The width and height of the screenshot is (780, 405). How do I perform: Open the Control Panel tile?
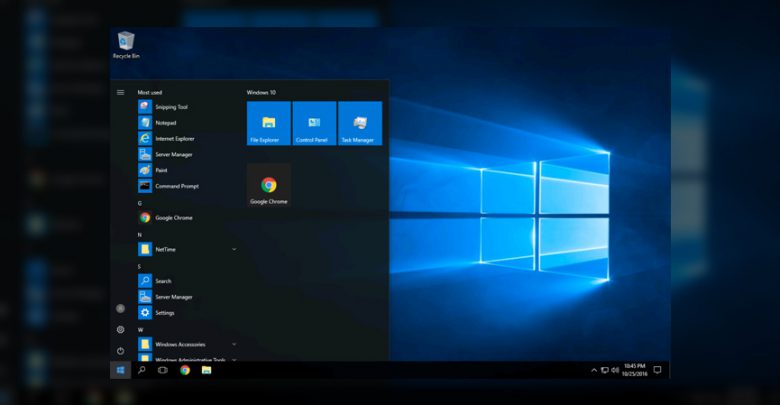pos(314,124)
